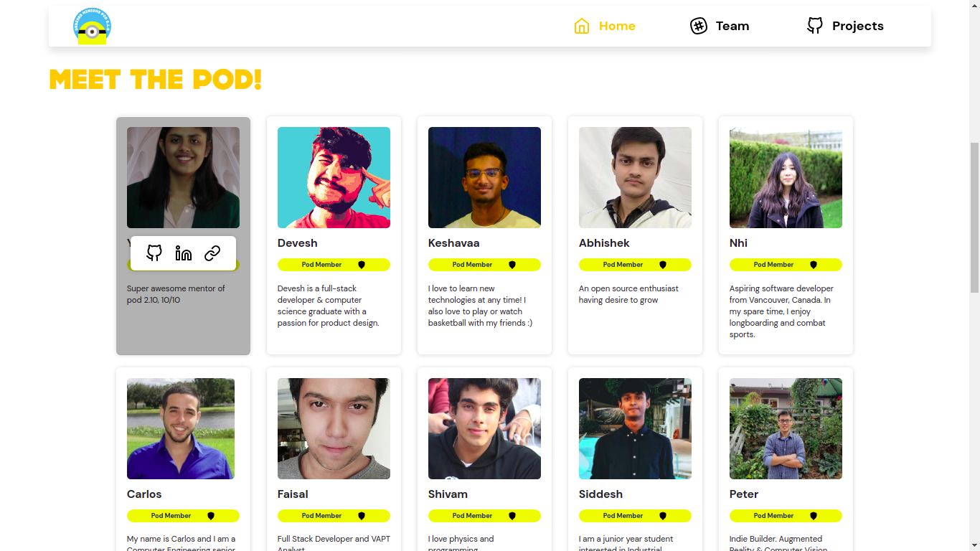Click Keshavaa's basketball bio text

click(x=481, y=306)
